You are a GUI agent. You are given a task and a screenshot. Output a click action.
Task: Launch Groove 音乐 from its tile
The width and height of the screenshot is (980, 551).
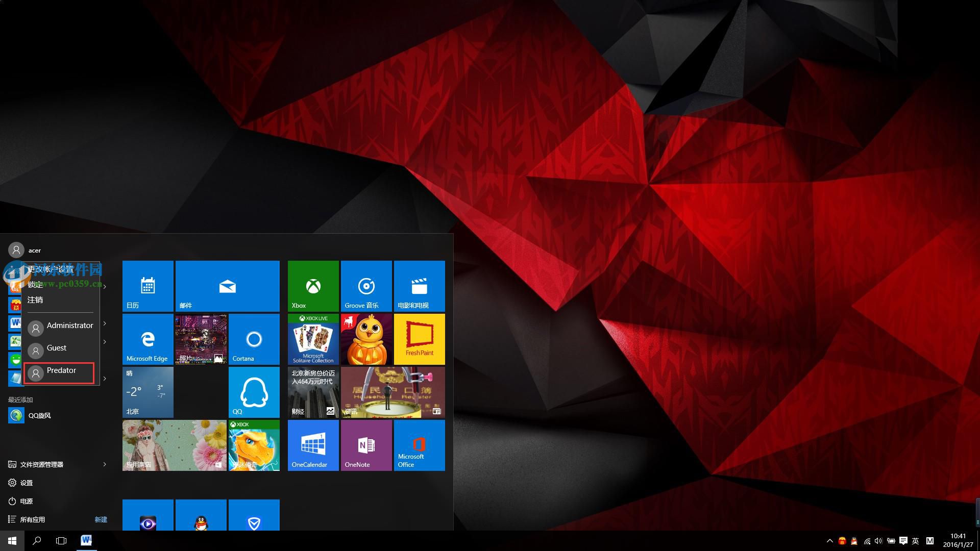365,286
